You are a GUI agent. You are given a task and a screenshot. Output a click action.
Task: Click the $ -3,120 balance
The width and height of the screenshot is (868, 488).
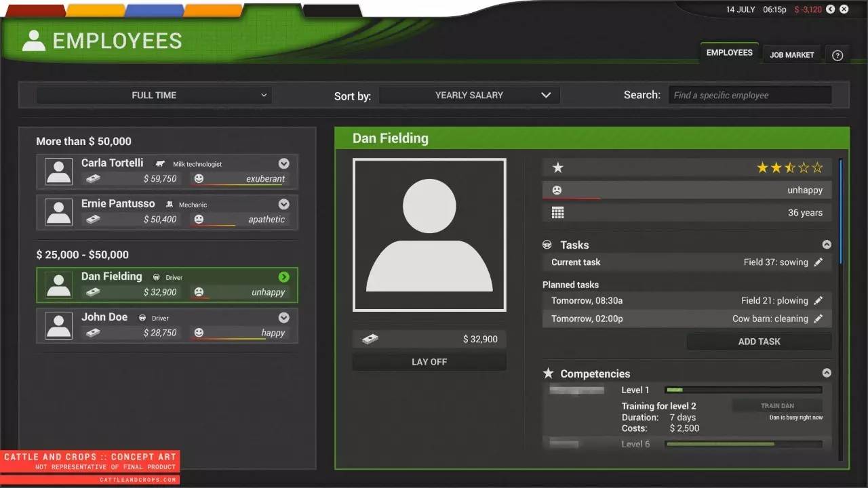tap(808, 9)
